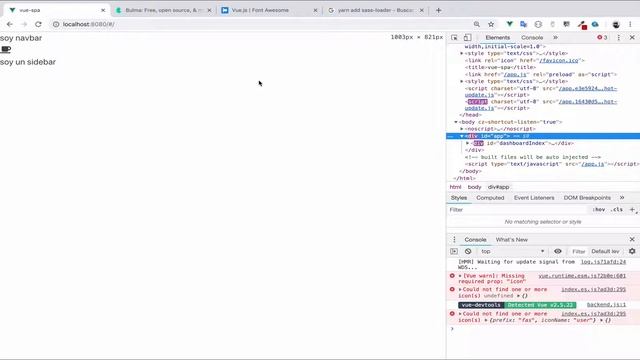Image resolution: width=640 pixels, height=360 pixels.
Task: Select the What's New drawer tab
Action: (511, 240)
